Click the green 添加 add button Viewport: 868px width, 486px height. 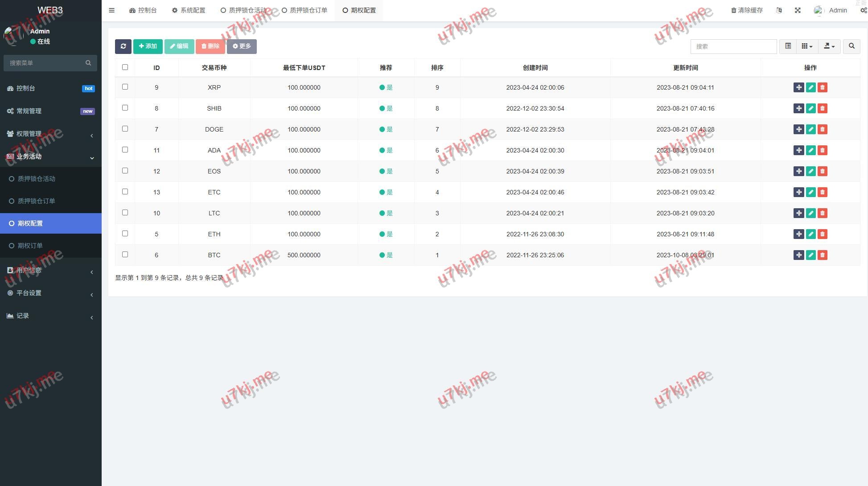tap(148, 46)
